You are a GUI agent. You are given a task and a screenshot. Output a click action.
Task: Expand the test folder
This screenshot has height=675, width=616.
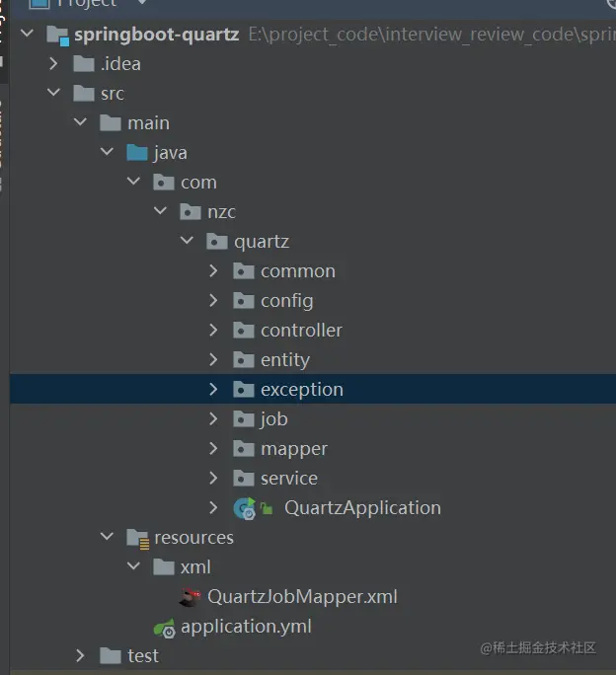[81, 656]
